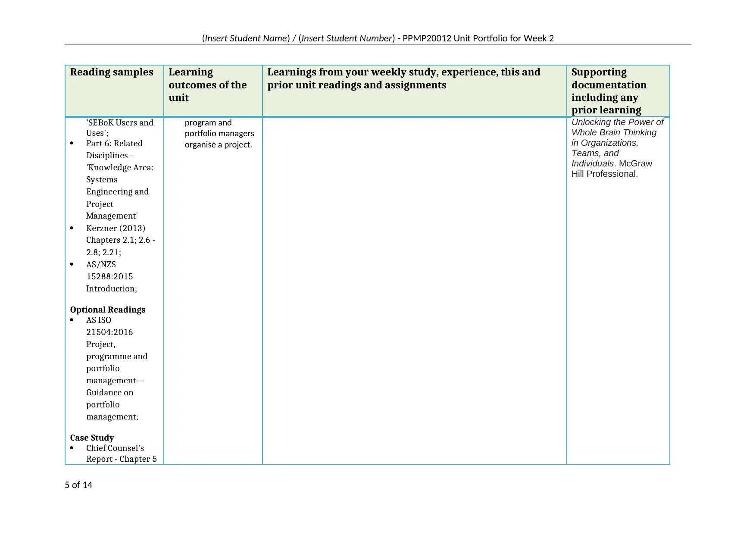The image size is (756, 535).
Task: Click the page header 'PPMP20012 Unit Portfolio for Week 2'
Action: (x=478, y=38)
